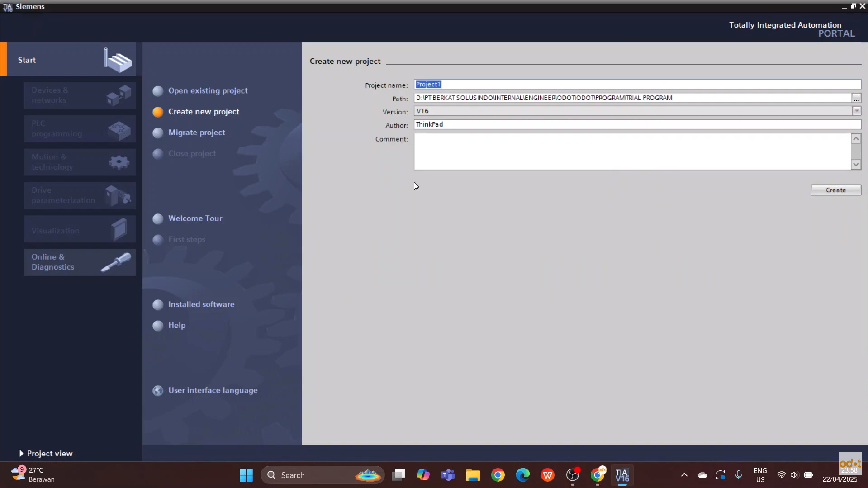Click the Motion & technology gear icon
The height and width of the screenshot is (488, 868).
pyautogui.click(x=119, y=162)
